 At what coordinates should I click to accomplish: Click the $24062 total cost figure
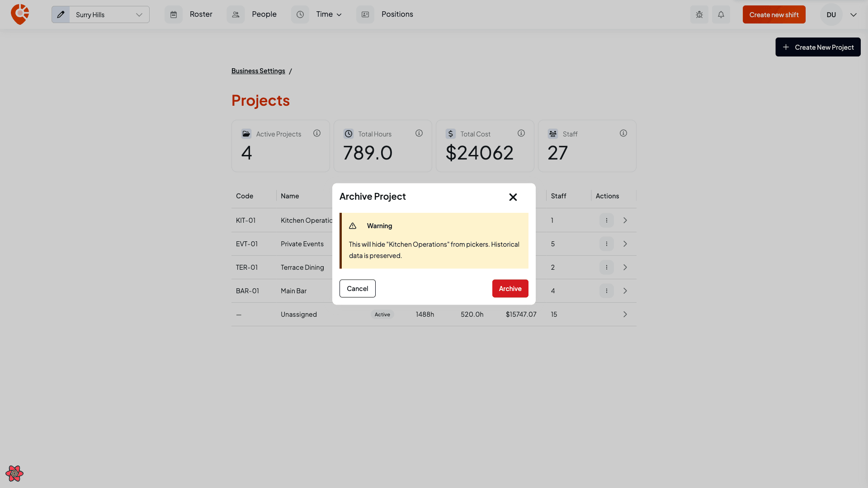[x=479, y=153]
